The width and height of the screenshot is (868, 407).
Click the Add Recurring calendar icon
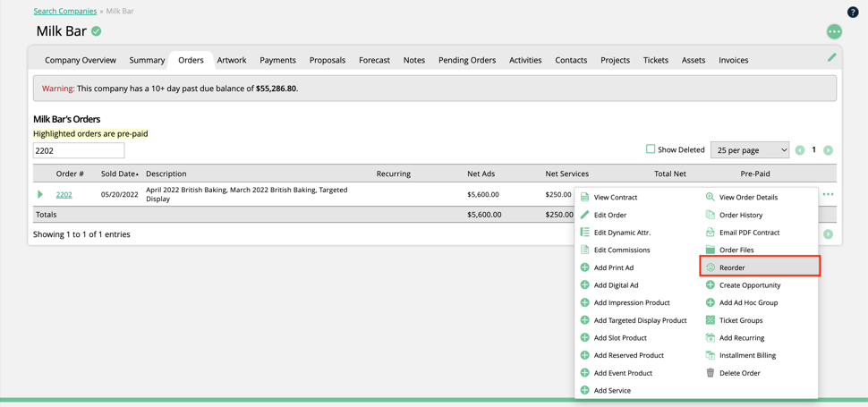(711, 338)
